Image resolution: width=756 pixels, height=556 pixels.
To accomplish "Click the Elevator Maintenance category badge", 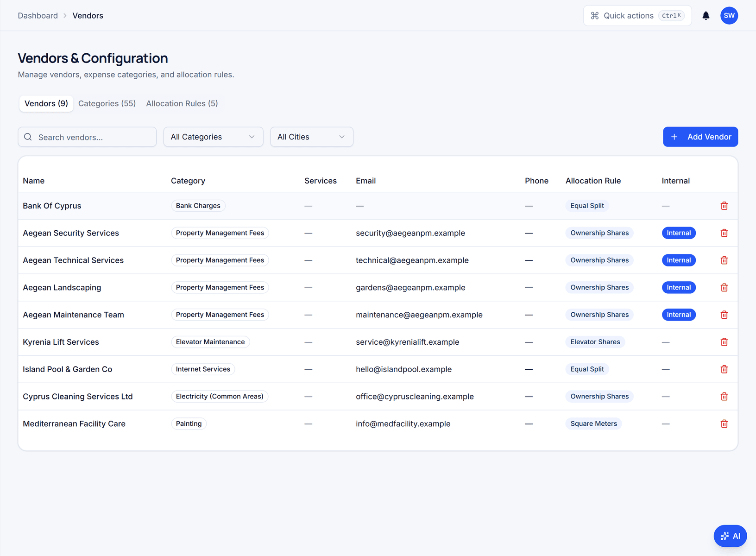I will pos(210,342).
